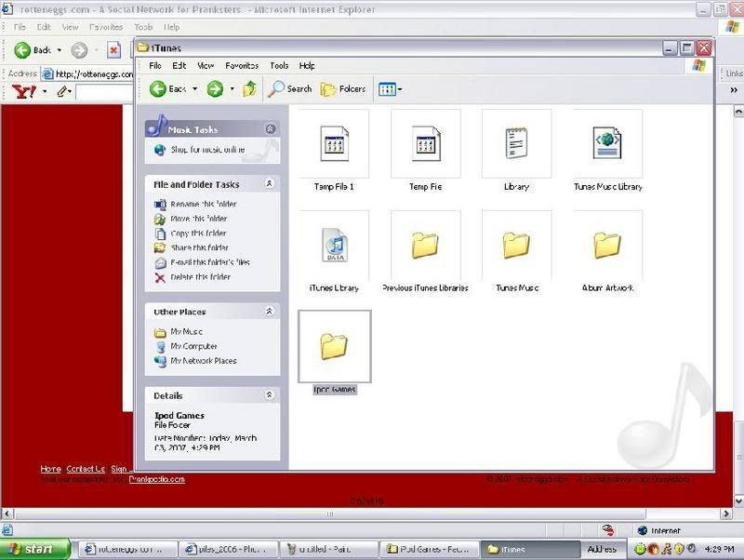This screenshot has height=560, width=744.
Task: Select the iTunes Library data file icon
Action: click(334, 245)
